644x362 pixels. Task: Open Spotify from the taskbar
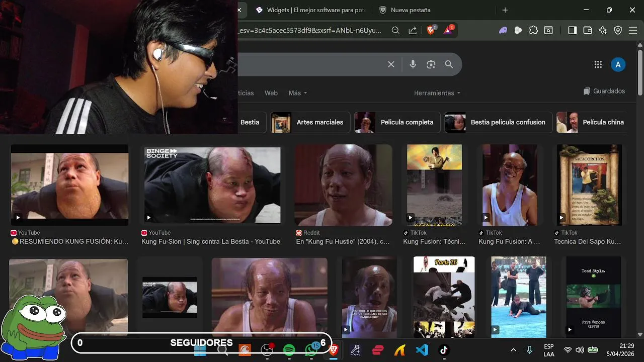289,350
